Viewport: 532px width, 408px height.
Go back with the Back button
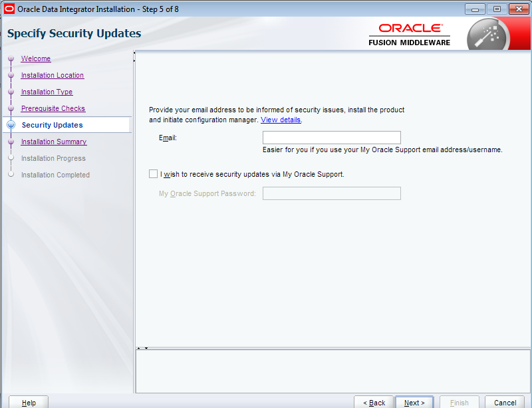coord(374,402)
